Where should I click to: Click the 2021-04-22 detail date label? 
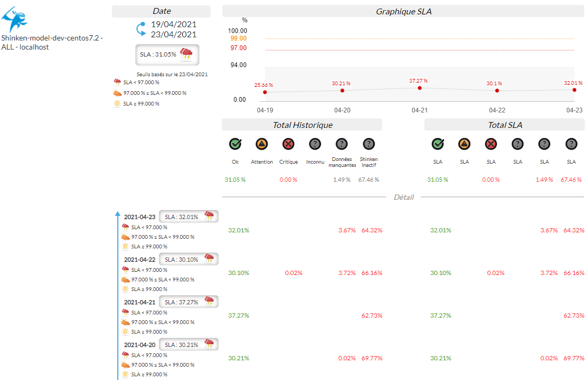click(x=140, y=260)
